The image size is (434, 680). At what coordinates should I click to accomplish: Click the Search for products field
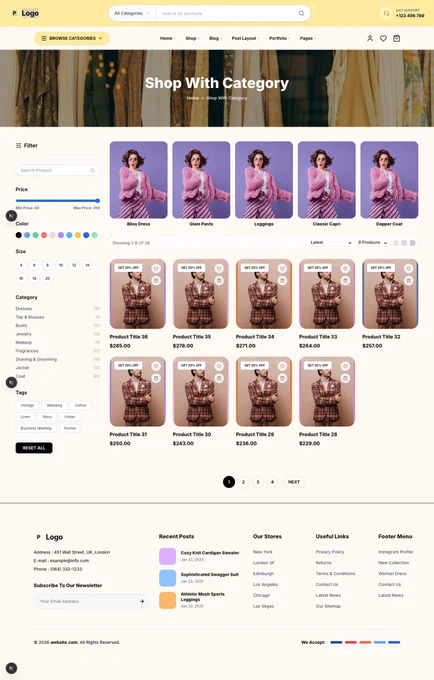coord(228,13)
